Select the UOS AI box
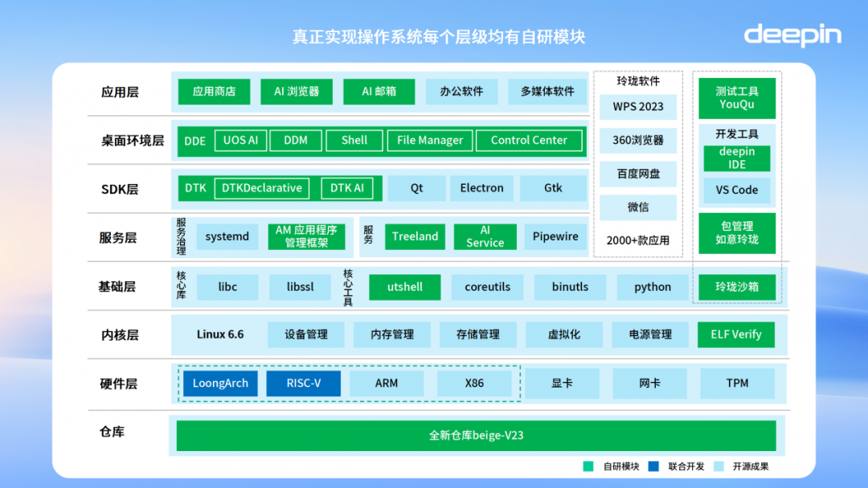This screenshot has width=868, height=488. [x=240, y=140]
